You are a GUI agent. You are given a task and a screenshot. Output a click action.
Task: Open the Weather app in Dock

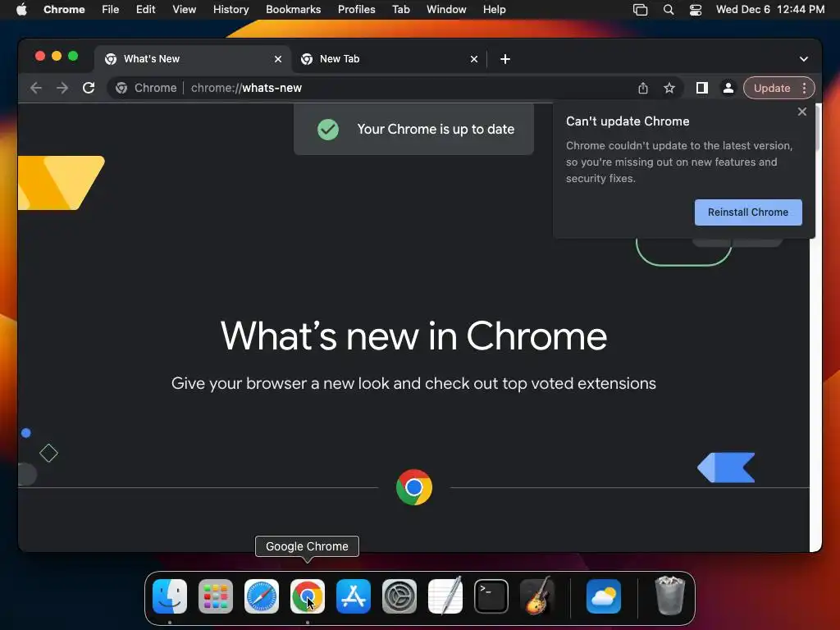click(x=604, y=596)
